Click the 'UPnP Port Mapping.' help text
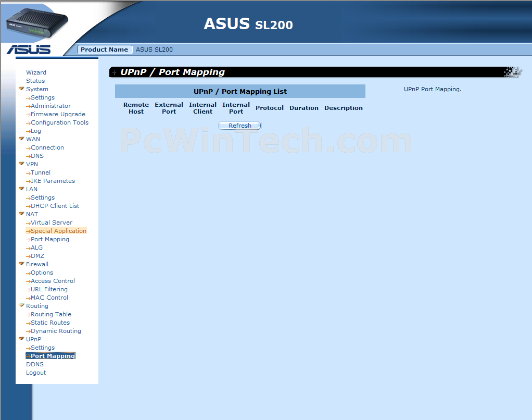The image size is (532, 420). pyautogui.click(x=433, y=89)
